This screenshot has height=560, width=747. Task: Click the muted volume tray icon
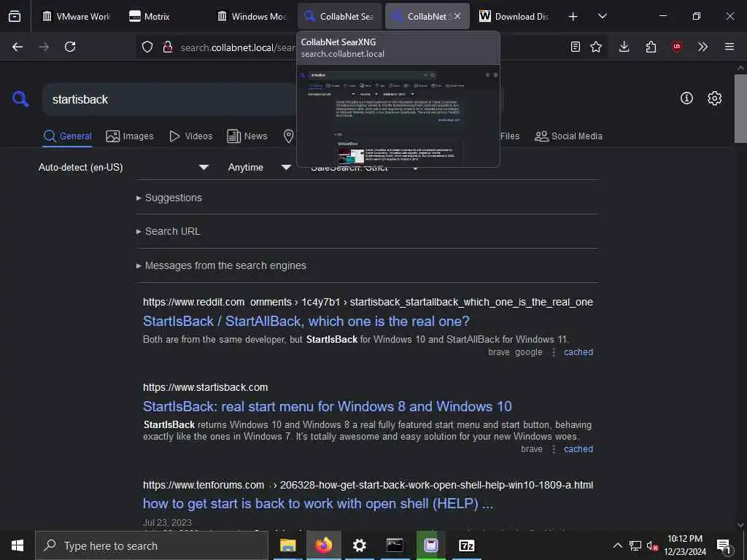pos(652,545)
